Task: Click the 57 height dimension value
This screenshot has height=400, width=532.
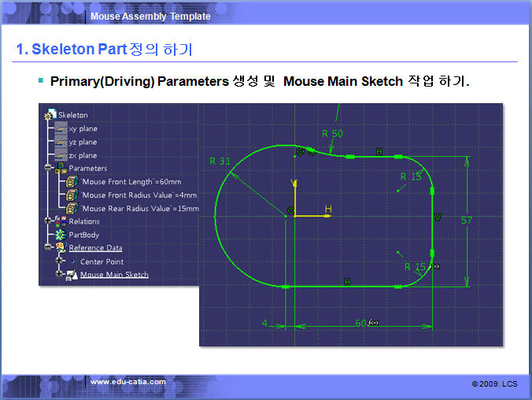Action: [x=467, y=220]
